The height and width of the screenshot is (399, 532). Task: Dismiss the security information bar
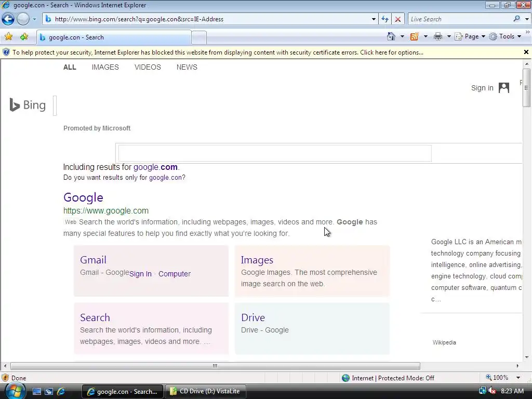pos(526,52)
